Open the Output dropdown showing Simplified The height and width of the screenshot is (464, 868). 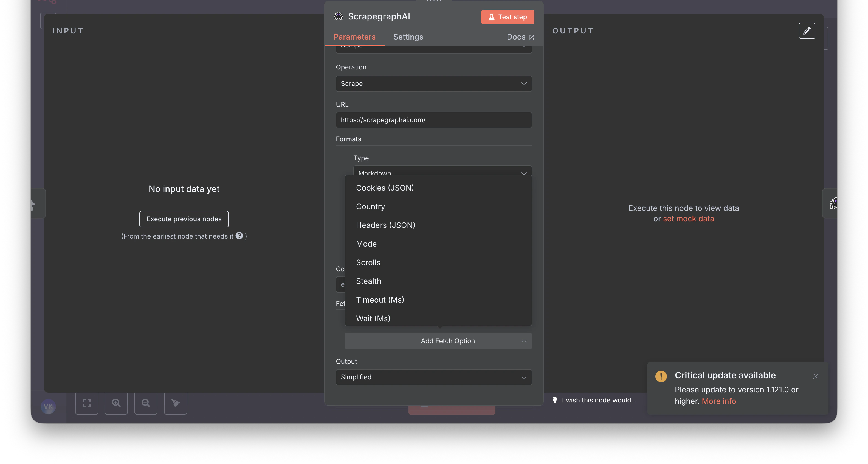434,377
